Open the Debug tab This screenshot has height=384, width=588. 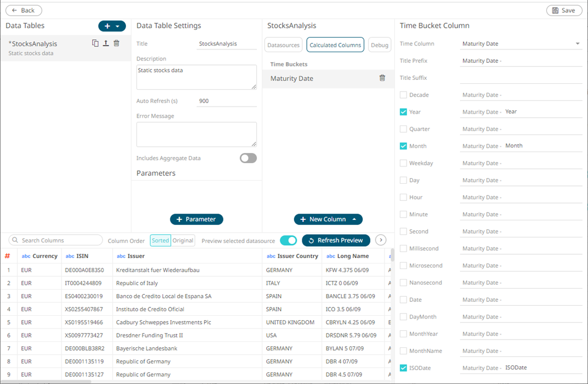tap(379, 45)
